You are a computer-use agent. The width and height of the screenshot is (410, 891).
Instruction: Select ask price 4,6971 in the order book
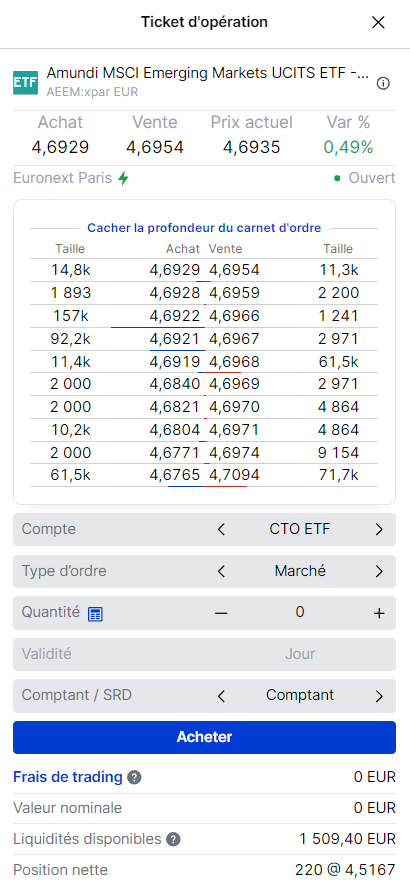[x=234, y=430]
